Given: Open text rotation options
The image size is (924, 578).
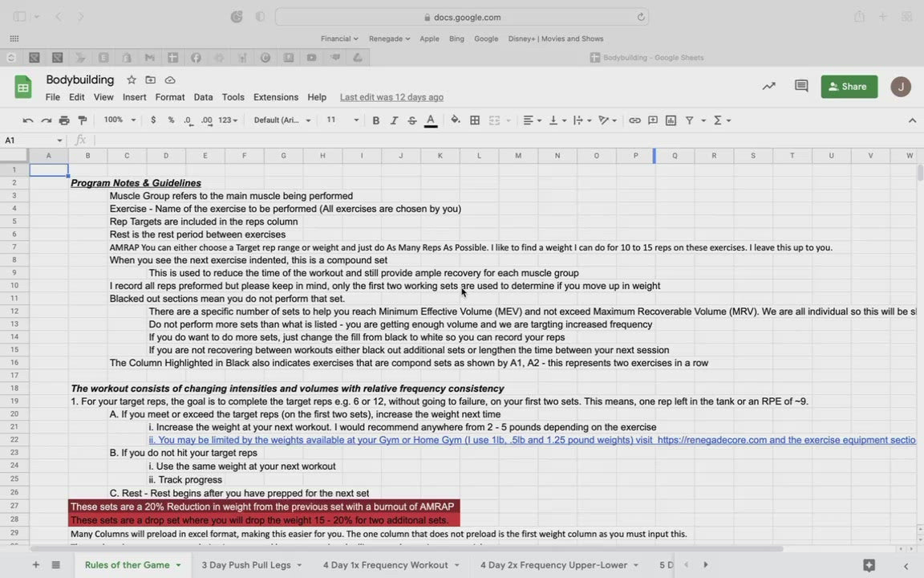Looking at the screenshot, I should [x=607, y=120].
